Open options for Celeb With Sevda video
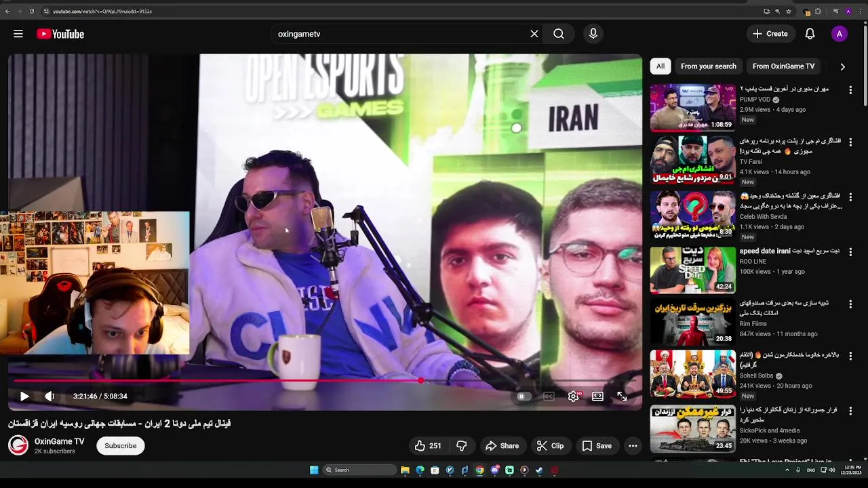The image size is (868, 488). [850, 197]
